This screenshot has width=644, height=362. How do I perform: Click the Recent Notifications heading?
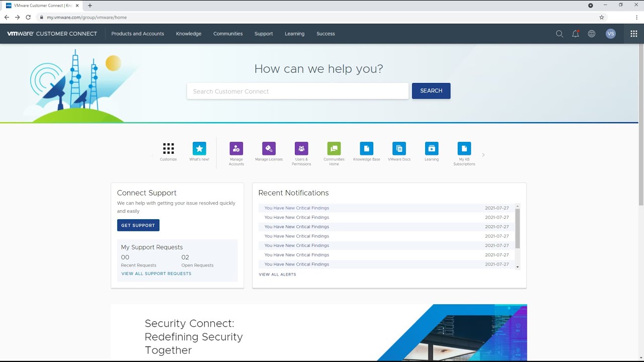293,193
